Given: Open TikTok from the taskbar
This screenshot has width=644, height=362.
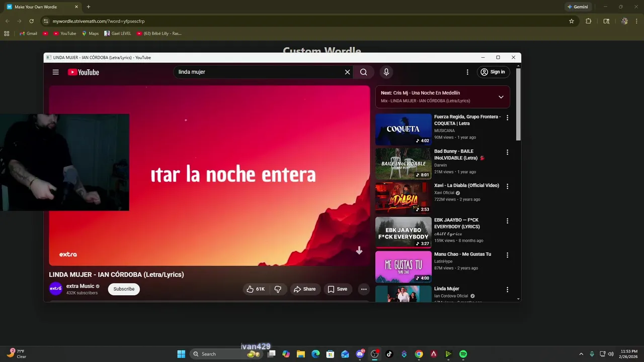Looking at the screenshot, I should point(389,354).
